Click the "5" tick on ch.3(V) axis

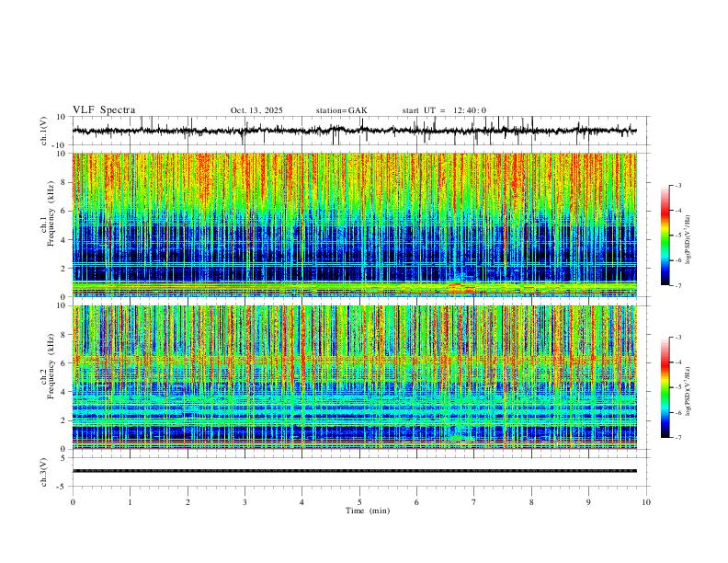click(x=64, y=457)
